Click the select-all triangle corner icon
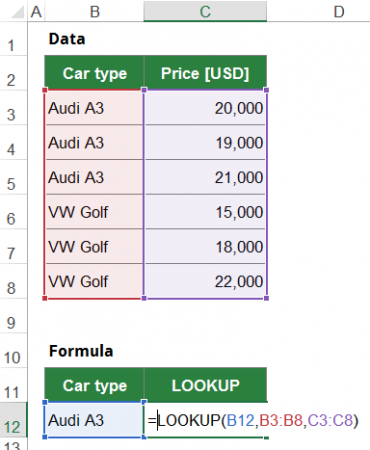This screenshot has height=450, width=370. point(16,12)
